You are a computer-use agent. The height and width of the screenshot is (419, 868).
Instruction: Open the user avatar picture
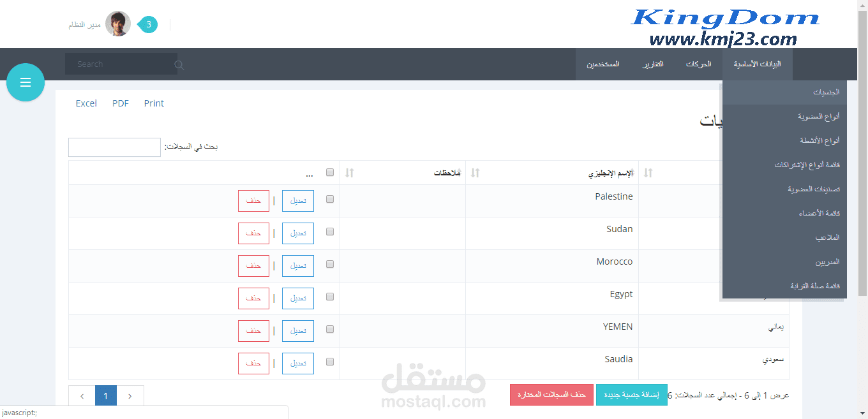tap(118, 24)
